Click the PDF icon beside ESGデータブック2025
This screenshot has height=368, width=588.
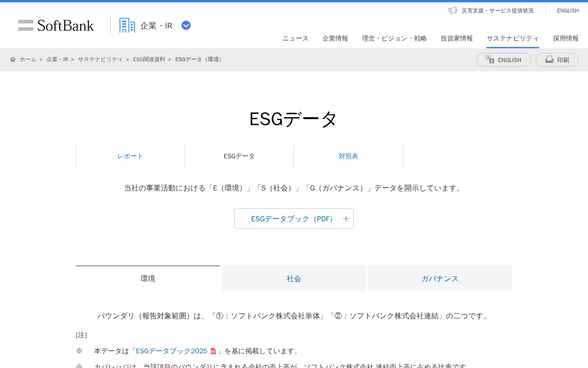tap(213, 351)
